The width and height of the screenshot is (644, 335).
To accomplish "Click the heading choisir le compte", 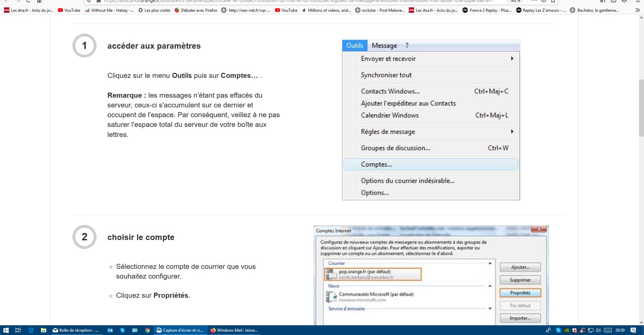I will tap(141, 237).
